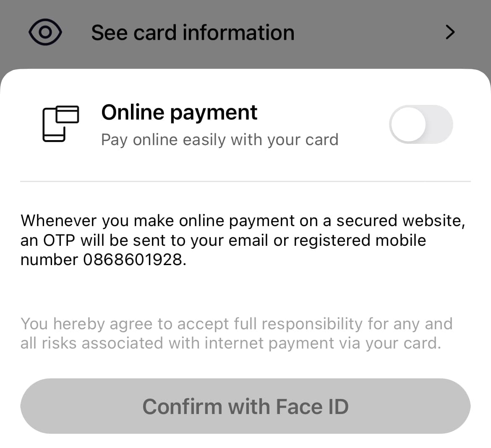
Task: Click the 'Face ID' words on the confirm button
Action: [x=312, y=406]
